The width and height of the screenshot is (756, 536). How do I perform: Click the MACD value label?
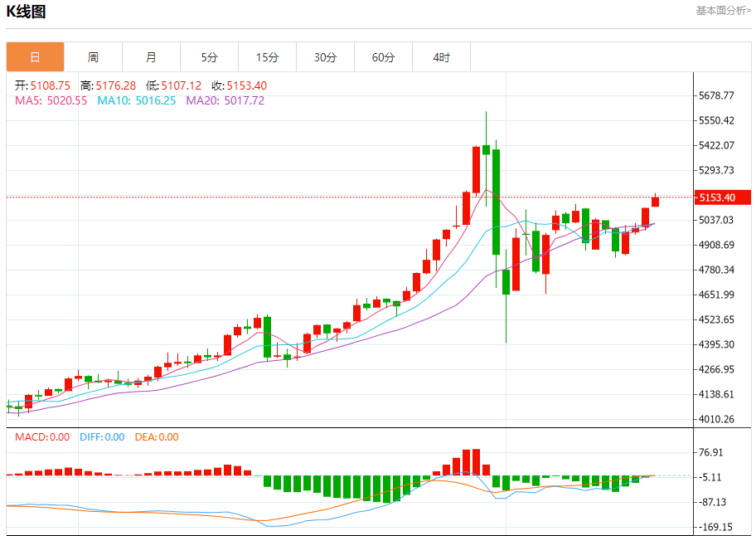(x=42, y=437)
